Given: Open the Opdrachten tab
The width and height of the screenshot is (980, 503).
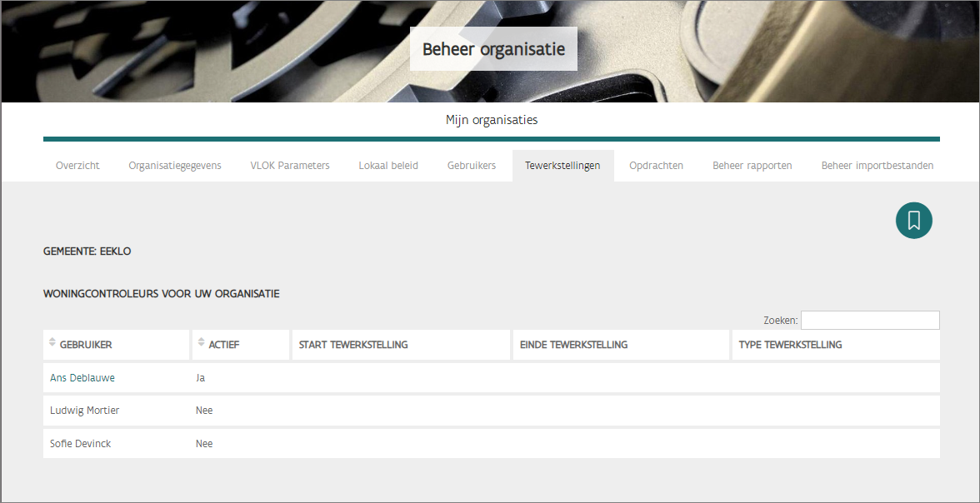Looking at the screenshot, I should click(x=656, y=166).
